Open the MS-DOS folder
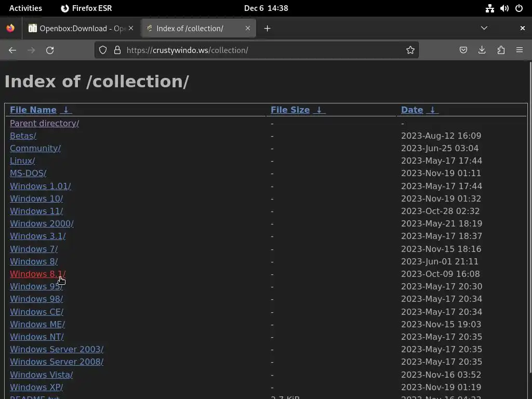 click(28, 174)
